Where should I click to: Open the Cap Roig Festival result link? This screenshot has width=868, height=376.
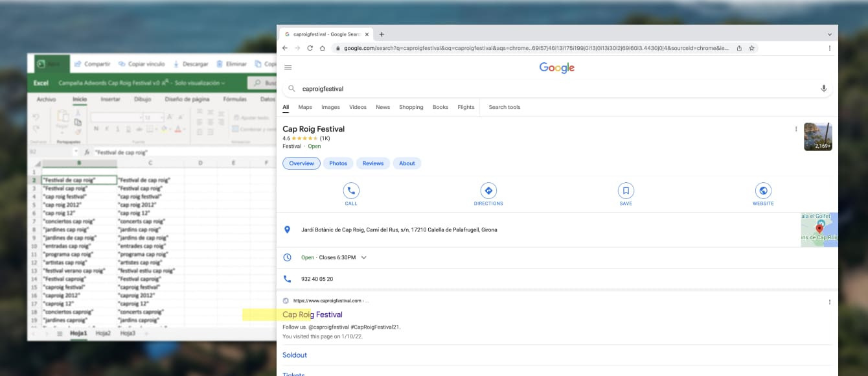coord(312,315)
